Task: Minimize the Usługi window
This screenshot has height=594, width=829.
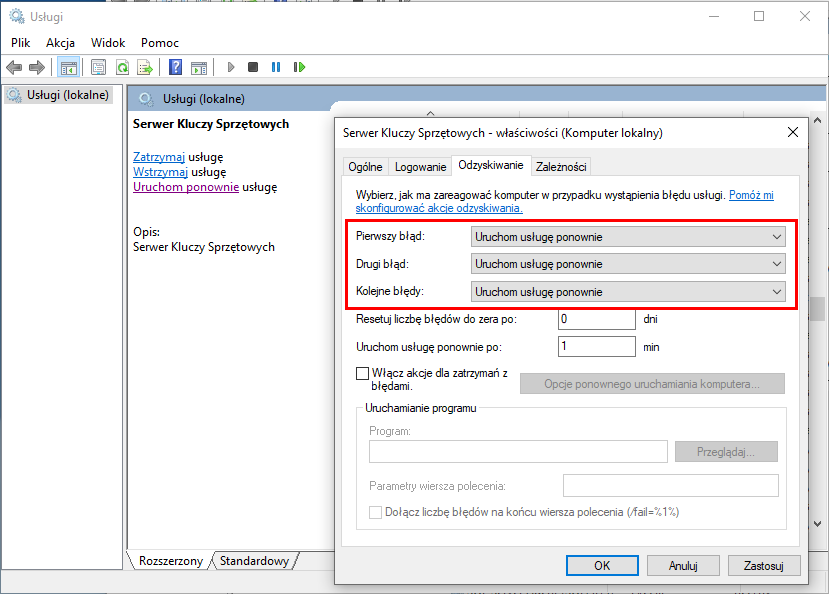Action: click(x=714, y=16)
